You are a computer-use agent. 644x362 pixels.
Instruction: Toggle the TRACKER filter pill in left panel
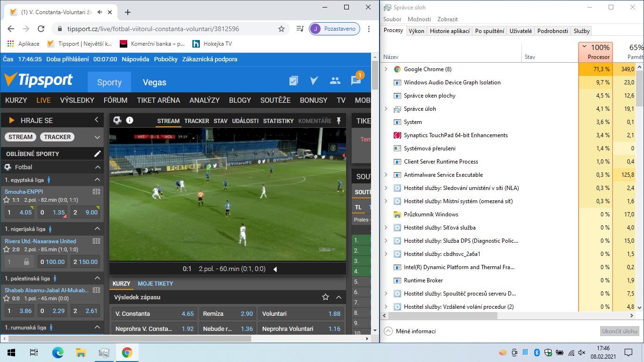(58, 137)
